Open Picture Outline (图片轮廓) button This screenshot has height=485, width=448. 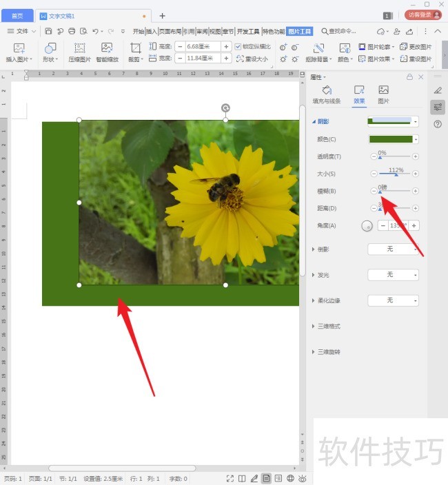click(376, 47)
